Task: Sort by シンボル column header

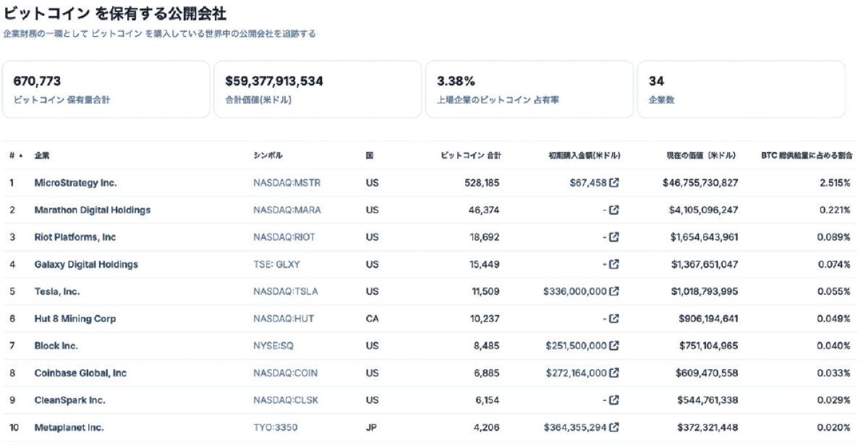Action: (x=268, y=156)
